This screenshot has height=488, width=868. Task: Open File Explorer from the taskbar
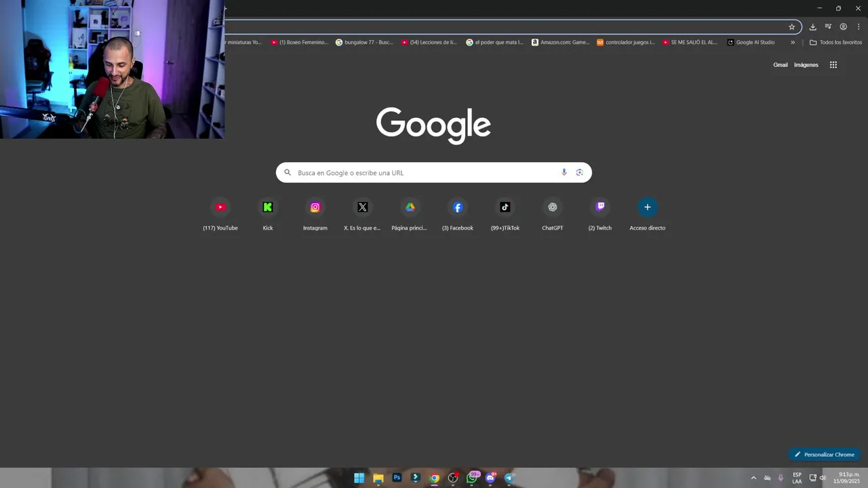pyautogui.click(x=378, y=478)
